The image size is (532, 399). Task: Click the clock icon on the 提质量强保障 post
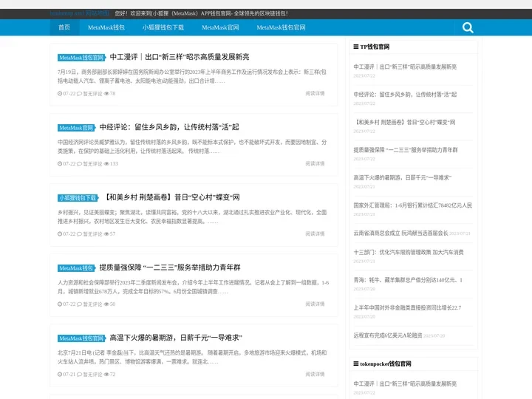60,304
